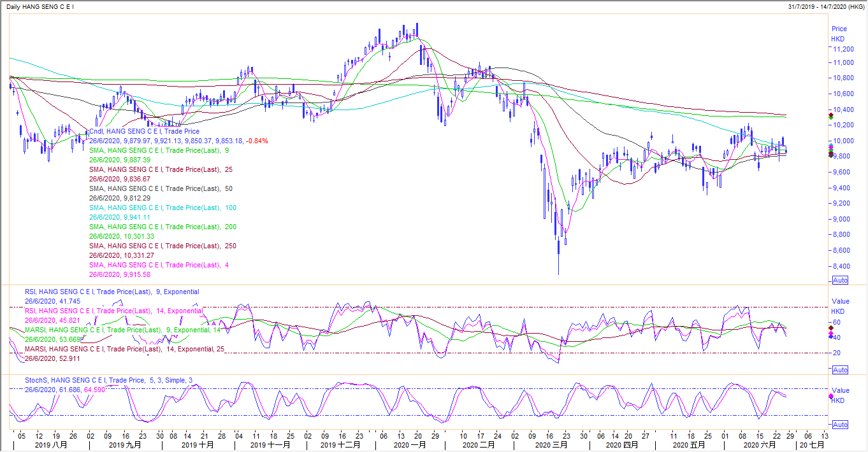Image resolution: width=868 pixels, height=452 pixels.
Task: Click 'Value' label of StochS panel axis
Action: coord(841,390)
